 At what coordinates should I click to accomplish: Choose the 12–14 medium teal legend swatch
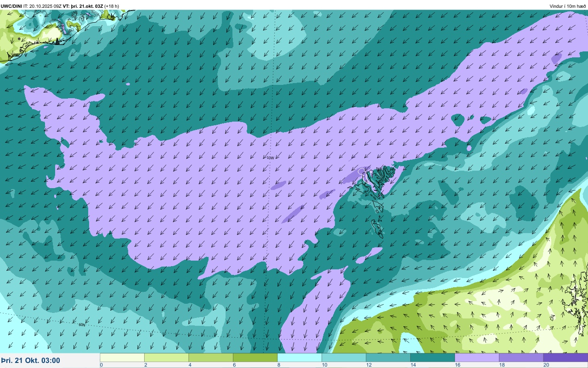(388, 357)
